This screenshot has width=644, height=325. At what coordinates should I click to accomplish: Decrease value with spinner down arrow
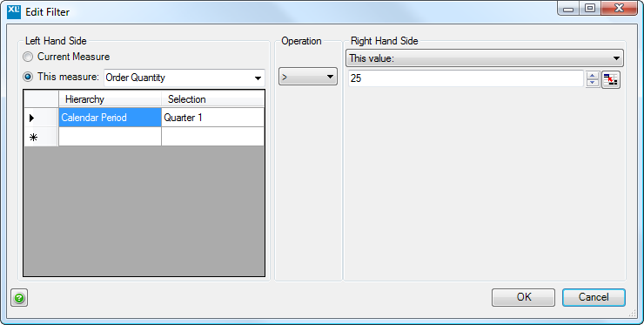pyautogui.click(x=593, y=82)
